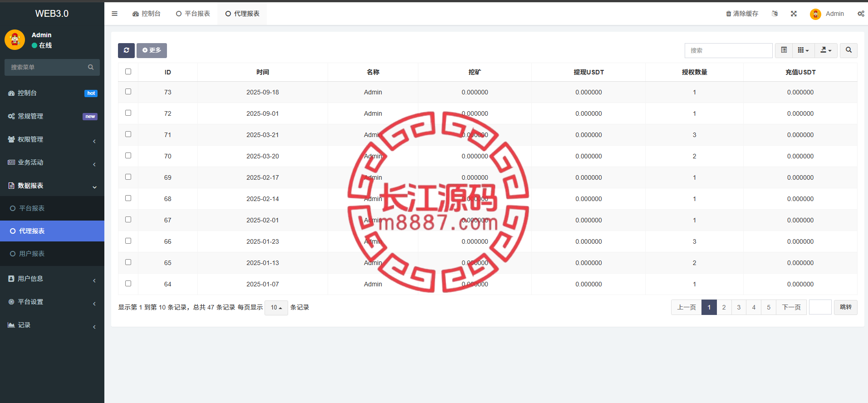Viewport: 868px width, 403px height.
Task: Click the refresh table button
Action: pyautogui.click(x=126, y=50)
